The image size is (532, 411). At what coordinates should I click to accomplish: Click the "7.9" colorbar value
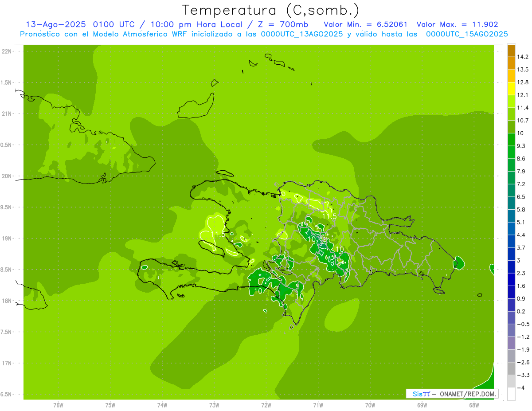pyautogui.click(x=521, y=171)
